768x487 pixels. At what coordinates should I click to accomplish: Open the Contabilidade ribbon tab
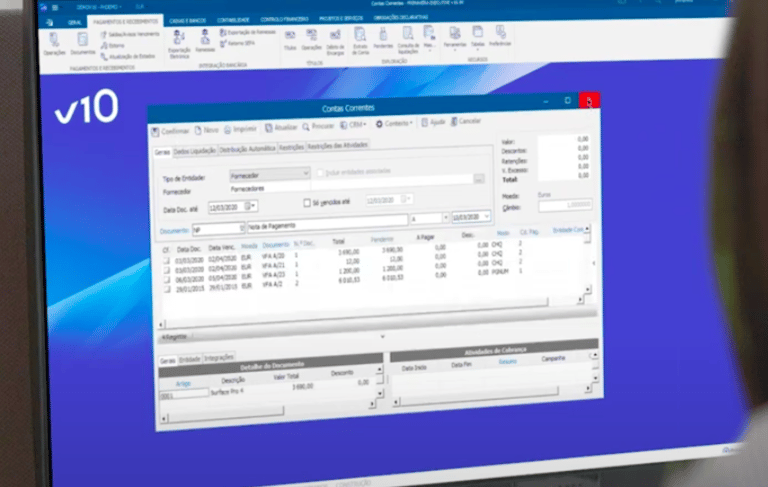[233, 20]
